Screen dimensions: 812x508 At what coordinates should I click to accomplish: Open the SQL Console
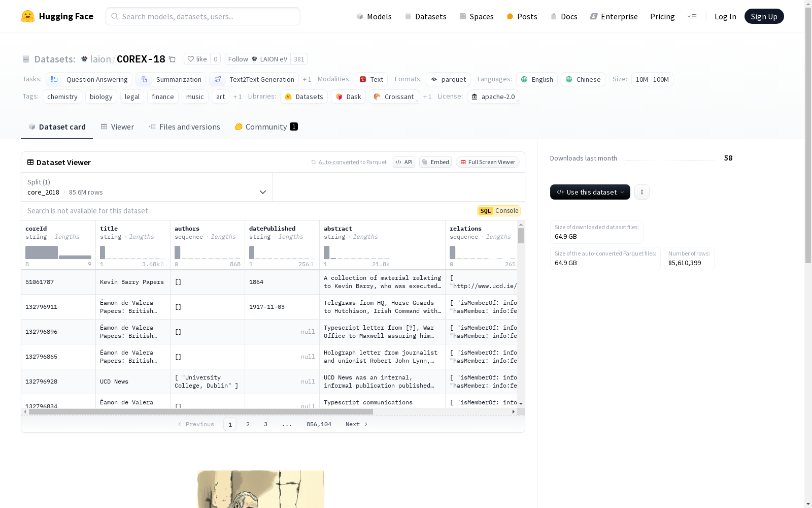(499, 211)
